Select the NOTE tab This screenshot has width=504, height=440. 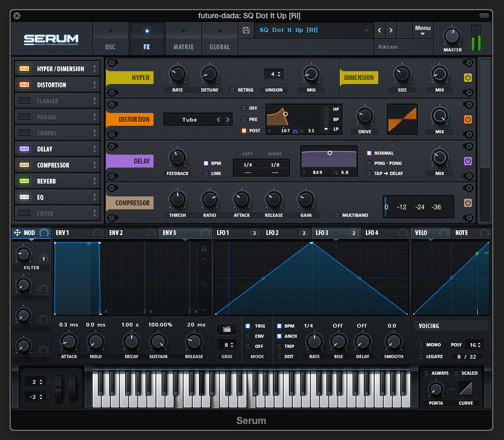[x=471, y=233]
